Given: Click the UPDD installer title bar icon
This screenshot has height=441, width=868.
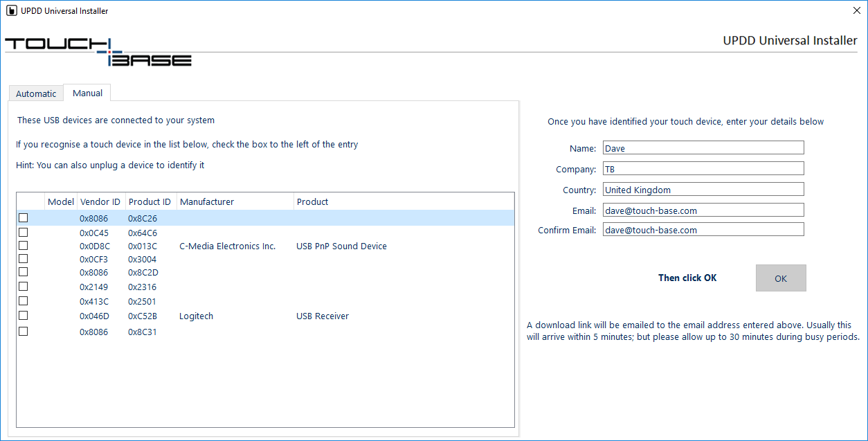Looking at the screenshot, I should coord(11,10).
